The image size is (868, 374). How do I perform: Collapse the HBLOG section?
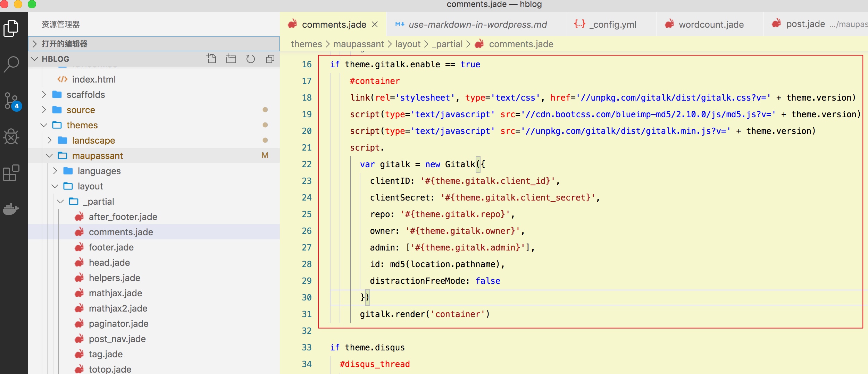coord(34,59)
